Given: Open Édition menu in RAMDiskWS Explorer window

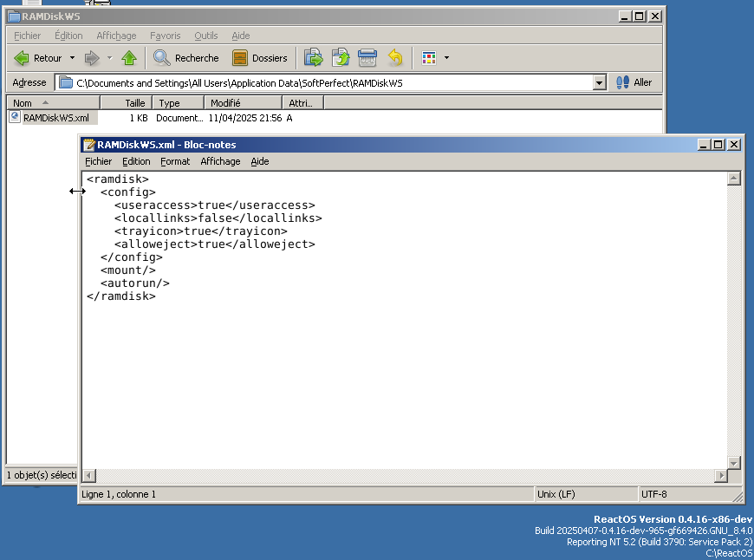Looking at the screenshot, I should (x=68, y=36).
